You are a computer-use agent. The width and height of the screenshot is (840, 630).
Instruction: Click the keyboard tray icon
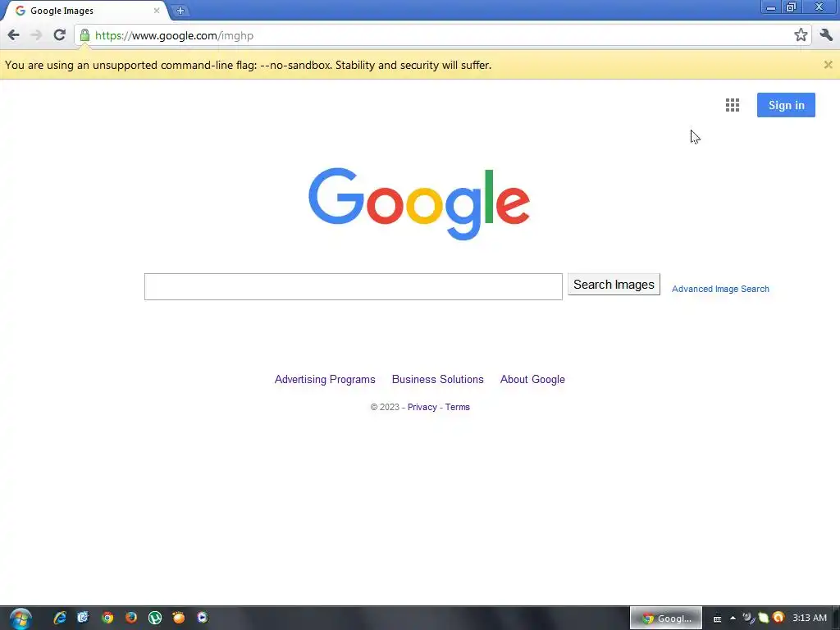[x=717, y=619]
